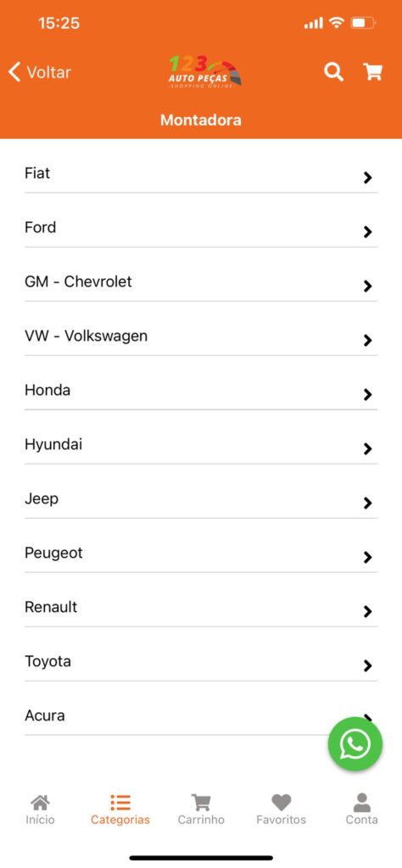The width and height of the screenshot is (402, 868).
Task: Select the Categorias tab
Action: (x=120, y=810)
